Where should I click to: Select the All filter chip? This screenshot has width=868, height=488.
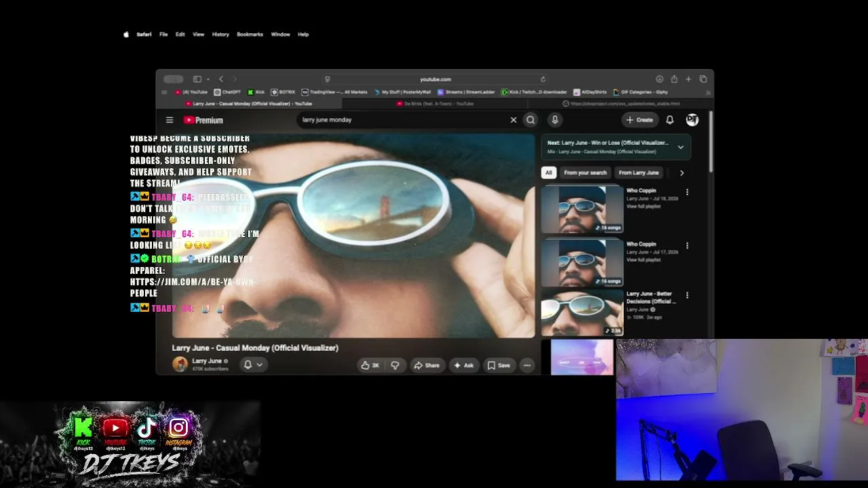pyautogui.click(x=549, y=173)
